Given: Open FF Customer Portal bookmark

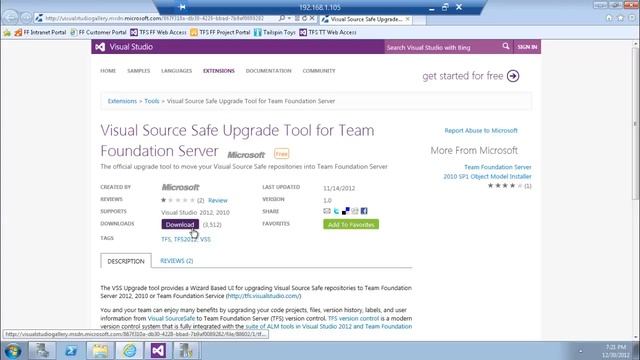Looking at the screenshot, I should tap(98, 32).
